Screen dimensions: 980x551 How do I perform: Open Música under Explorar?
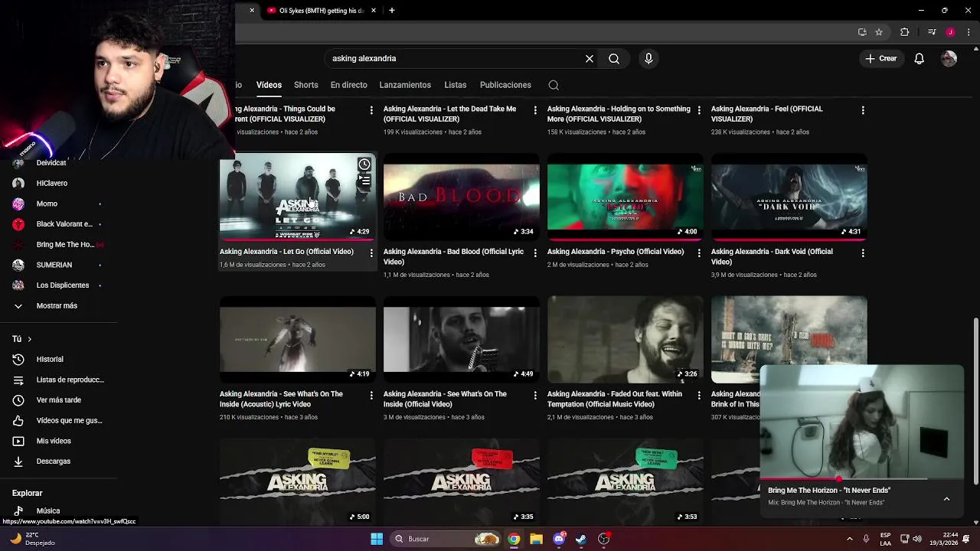[48, 511]
